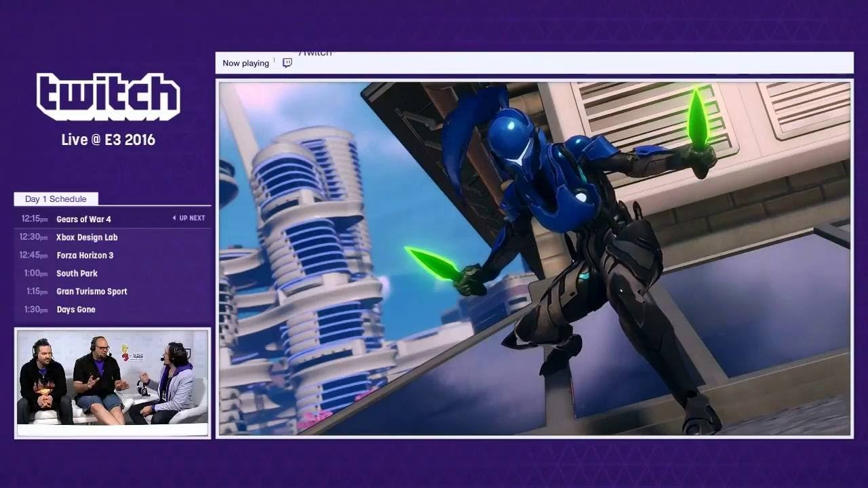Open the Day 1 Schedule tab
This screenshot has width=868, height=488.
[x=56, y=199]
